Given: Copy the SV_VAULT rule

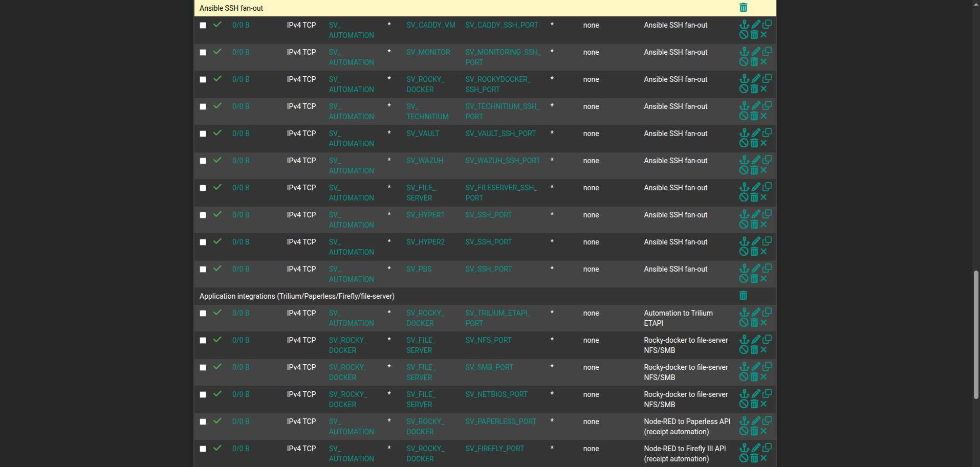Looking at the screenshot, I should coord(767,132).
